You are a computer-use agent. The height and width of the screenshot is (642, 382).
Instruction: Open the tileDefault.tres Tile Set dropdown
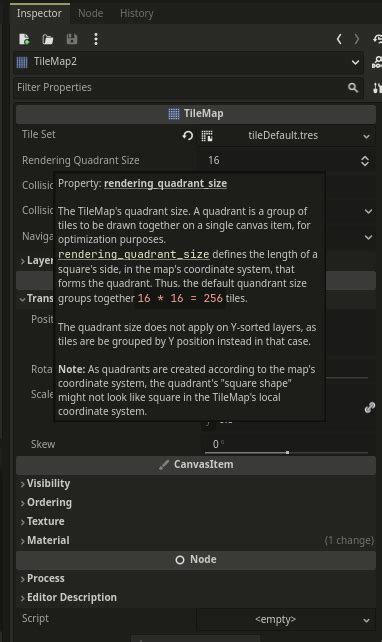[x=287, y=136]
